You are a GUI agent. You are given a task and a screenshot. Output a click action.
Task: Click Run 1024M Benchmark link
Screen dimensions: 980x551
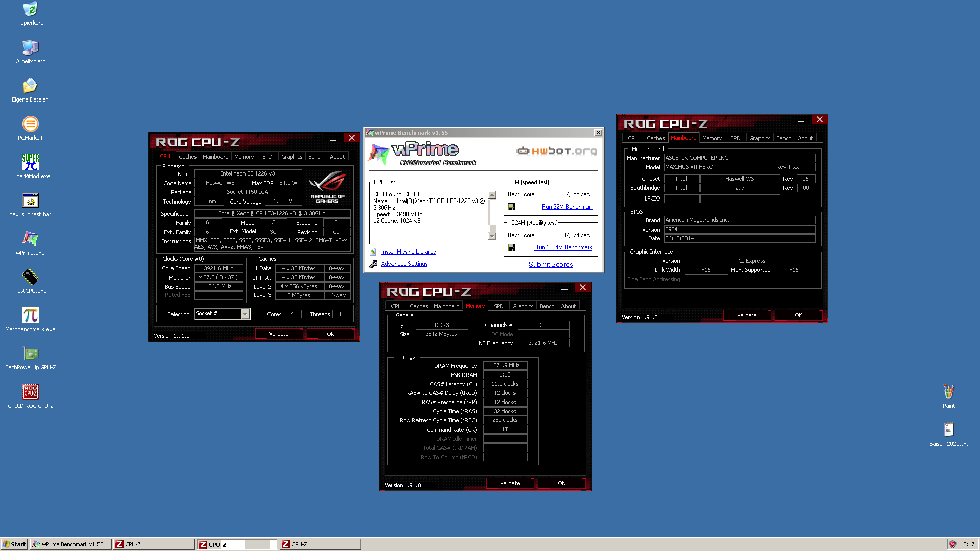[563, 247]
